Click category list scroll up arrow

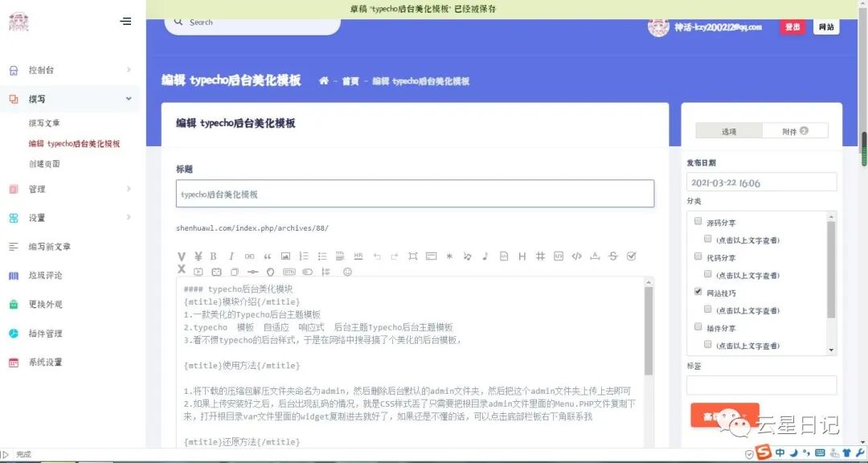[831, 216]
